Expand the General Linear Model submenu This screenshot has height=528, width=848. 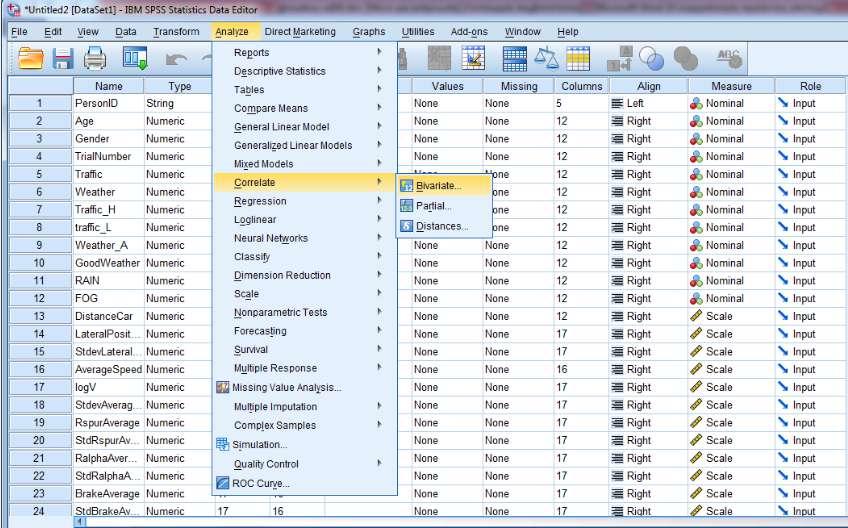click(x=304, y=127)
